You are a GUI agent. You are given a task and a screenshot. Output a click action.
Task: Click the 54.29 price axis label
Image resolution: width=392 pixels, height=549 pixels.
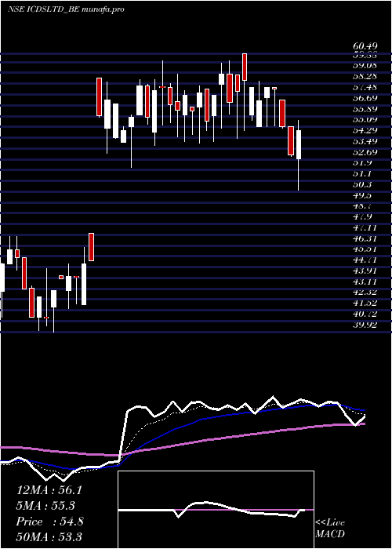365,131
